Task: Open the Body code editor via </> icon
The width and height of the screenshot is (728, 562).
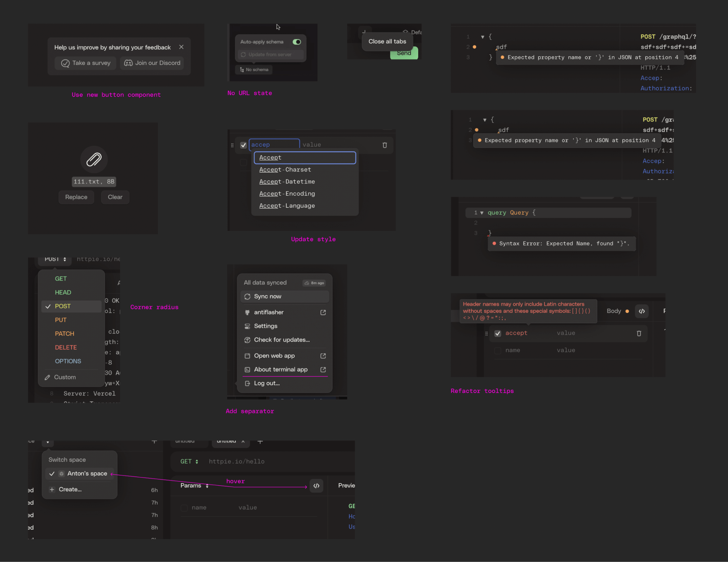Action: tap(642, 311)
